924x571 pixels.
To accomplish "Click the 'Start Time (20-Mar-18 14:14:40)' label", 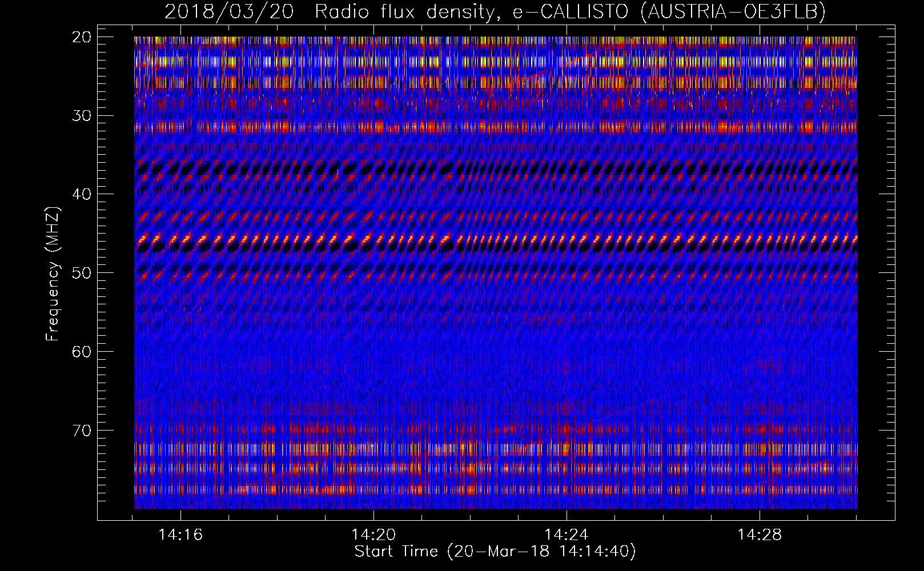I will pyautogui.click(x=495, y=552).
